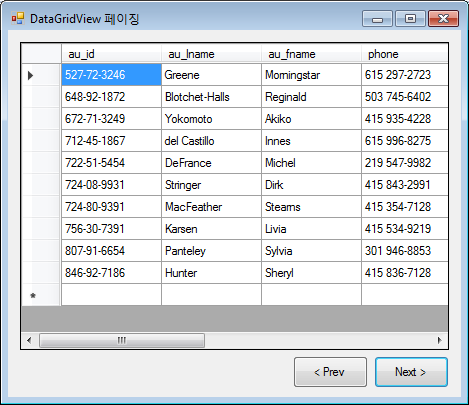Click the Panteley cell

click(x=211, y=251)
